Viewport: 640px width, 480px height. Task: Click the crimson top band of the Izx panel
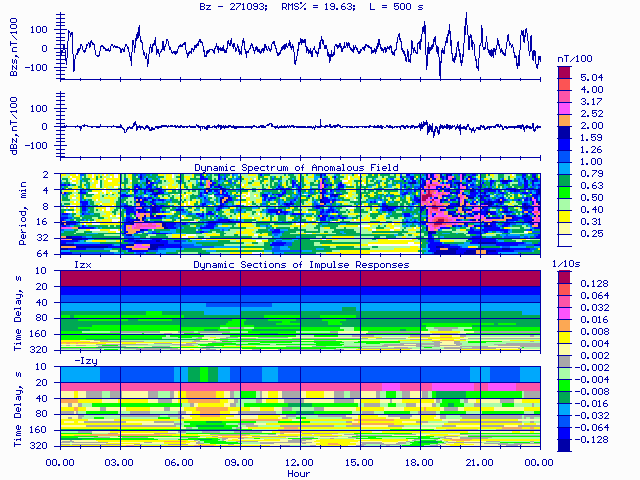[300, 278]
